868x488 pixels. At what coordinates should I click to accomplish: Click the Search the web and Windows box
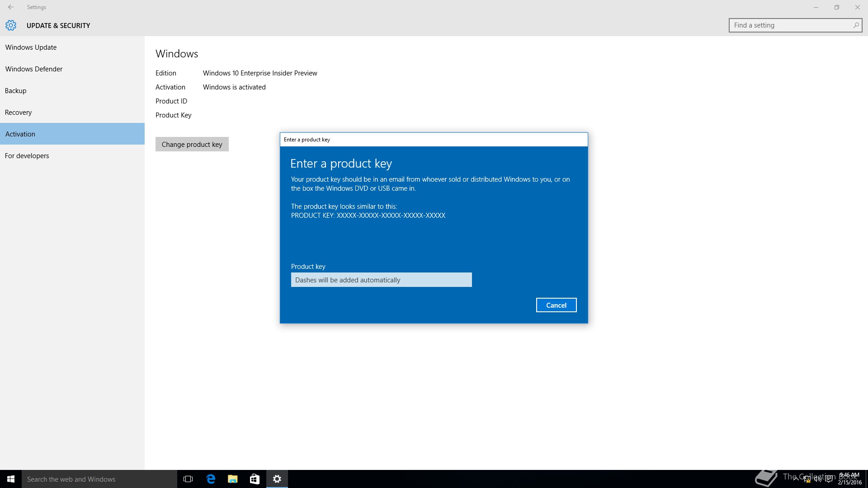pyautogui.click(x=99, y=479)
